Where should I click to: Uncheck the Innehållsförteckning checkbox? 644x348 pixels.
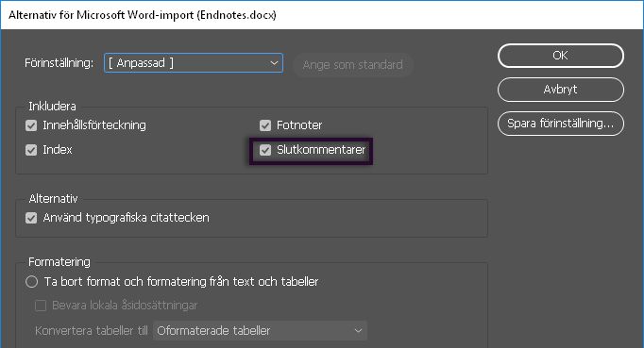pos(31,125)
